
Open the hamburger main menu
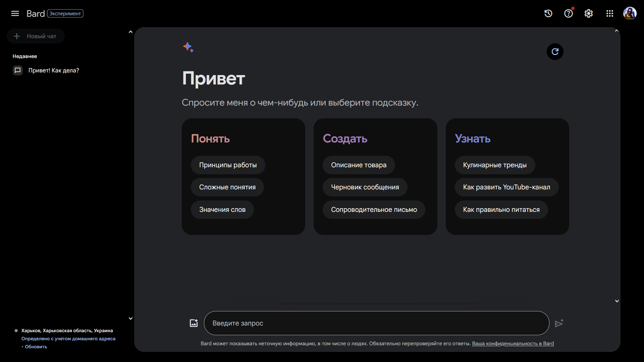point(15,13)
